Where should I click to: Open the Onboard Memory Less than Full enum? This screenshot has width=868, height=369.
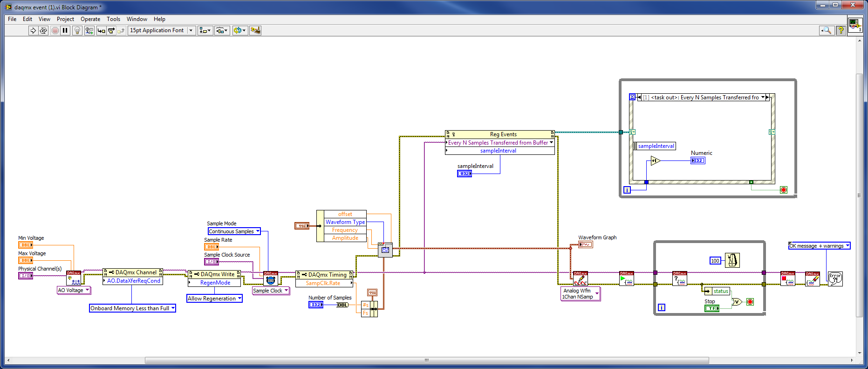[x=132, y=308]
